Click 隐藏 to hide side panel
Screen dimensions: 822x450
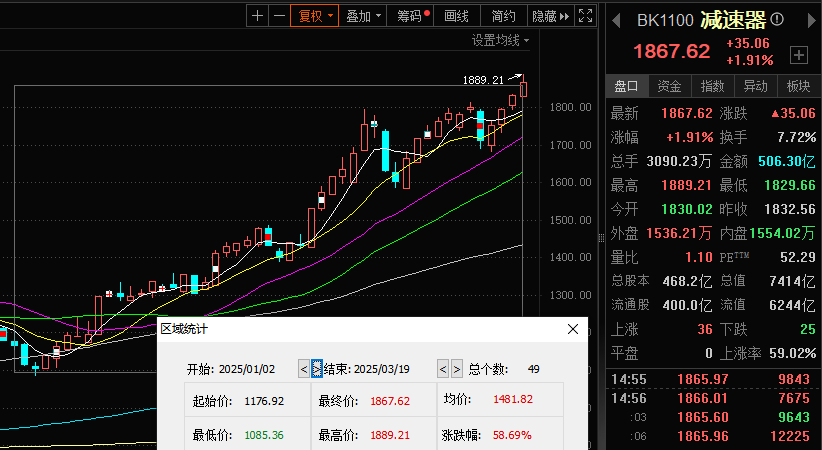pos(550,16)
